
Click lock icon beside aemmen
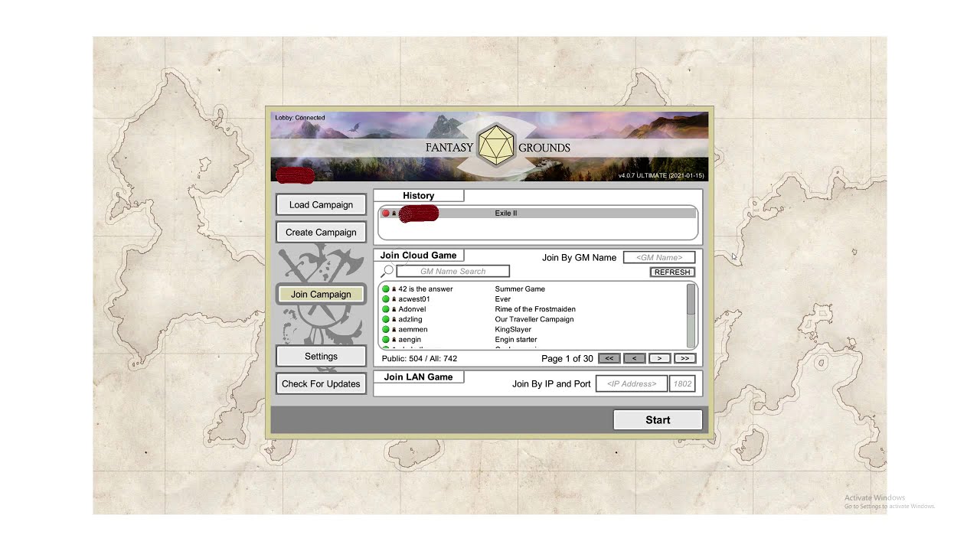point(394,329)
